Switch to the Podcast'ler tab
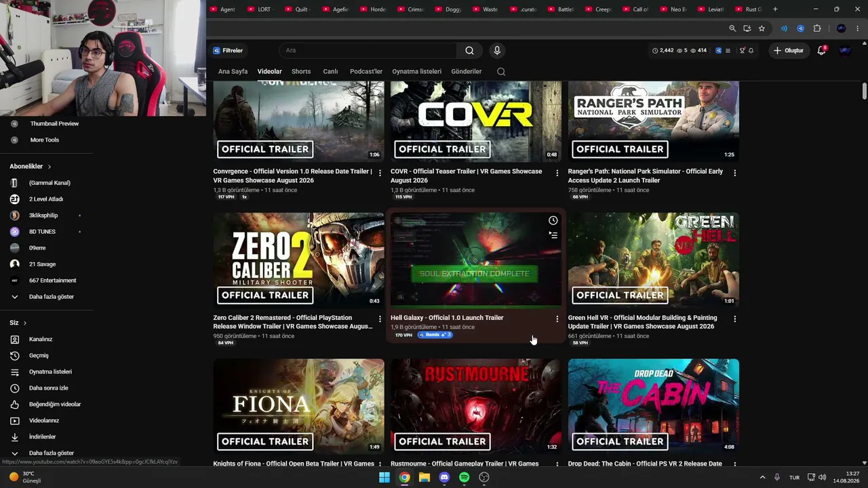The width and height of the screenshot is (868, 488). [x=366, y=71]
